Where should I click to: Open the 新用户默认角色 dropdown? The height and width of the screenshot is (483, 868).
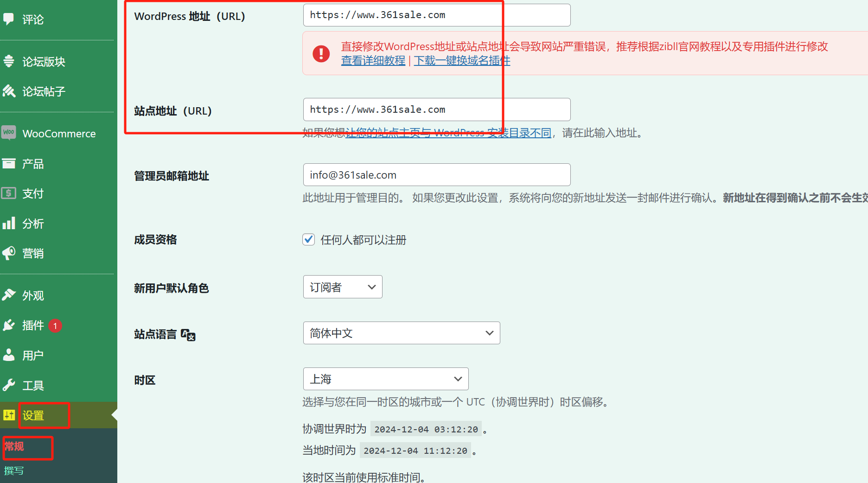(342, 287)
